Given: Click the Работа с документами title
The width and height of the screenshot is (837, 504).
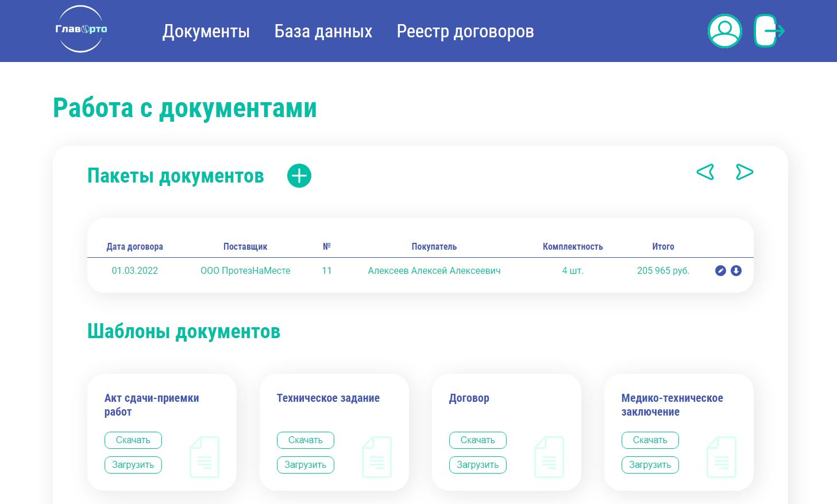Looking at the screenshot, I should 185,108.
